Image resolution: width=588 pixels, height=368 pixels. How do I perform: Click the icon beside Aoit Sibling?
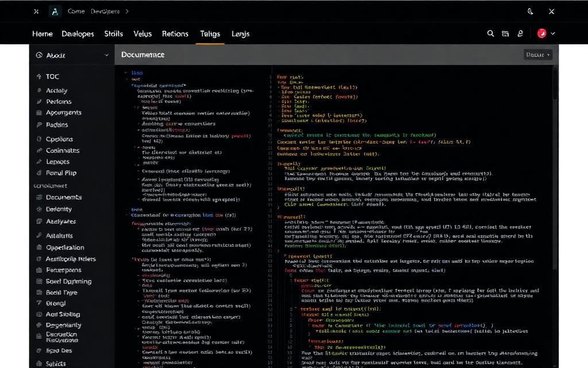(39, 315)
